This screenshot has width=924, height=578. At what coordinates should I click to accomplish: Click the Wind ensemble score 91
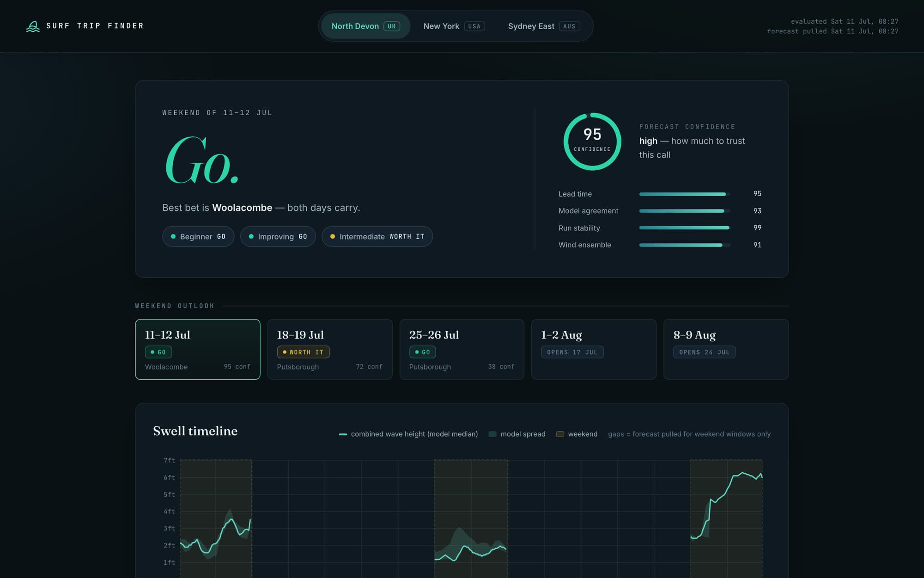click(x=757, y=245)
